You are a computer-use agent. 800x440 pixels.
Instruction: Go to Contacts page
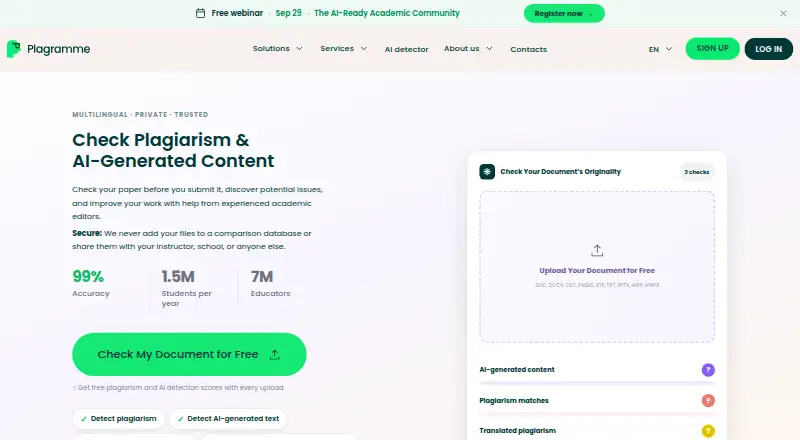click(529, 50)
